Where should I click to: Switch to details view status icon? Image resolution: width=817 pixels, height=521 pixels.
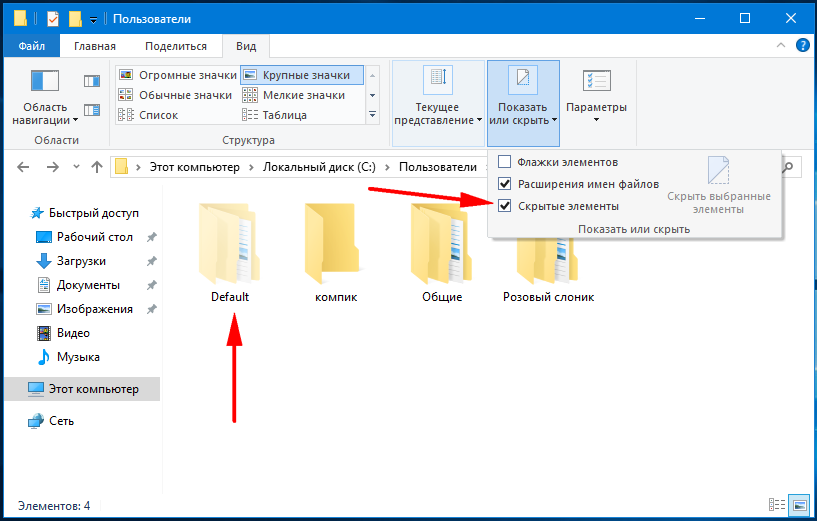point(777,504)
